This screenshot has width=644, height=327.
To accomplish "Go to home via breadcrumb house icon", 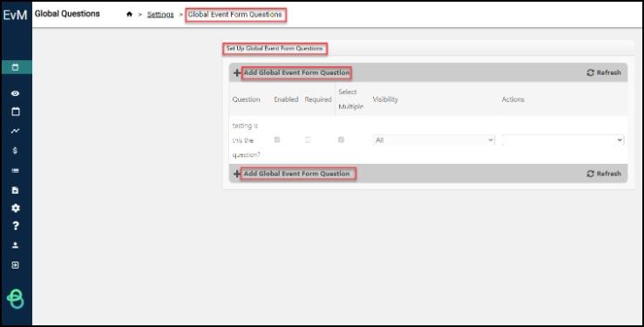I will [129, 14].
